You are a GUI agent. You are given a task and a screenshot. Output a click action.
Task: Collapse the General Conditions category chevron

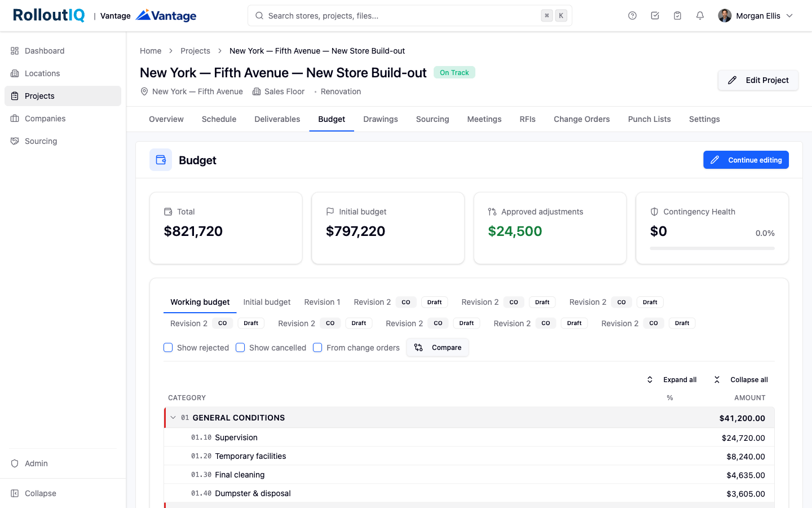tap(173, 418)
